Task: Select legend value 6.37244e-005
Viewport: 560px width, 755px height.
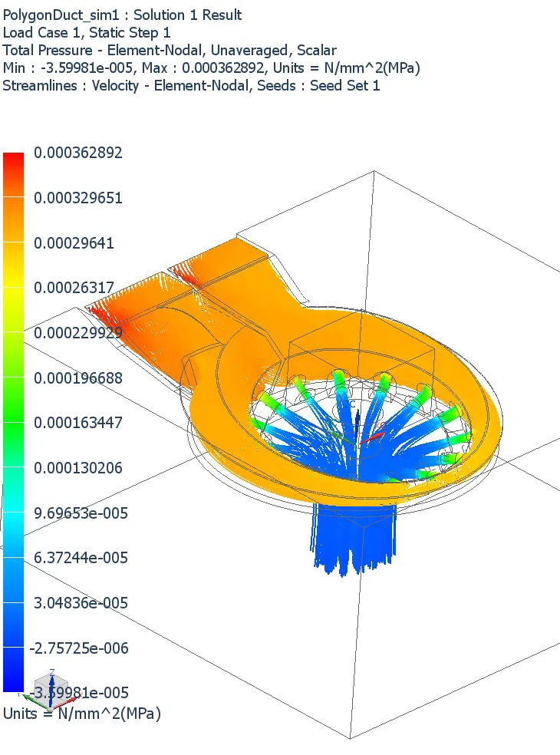Action: pyautogui.click(x=81, y=558)
